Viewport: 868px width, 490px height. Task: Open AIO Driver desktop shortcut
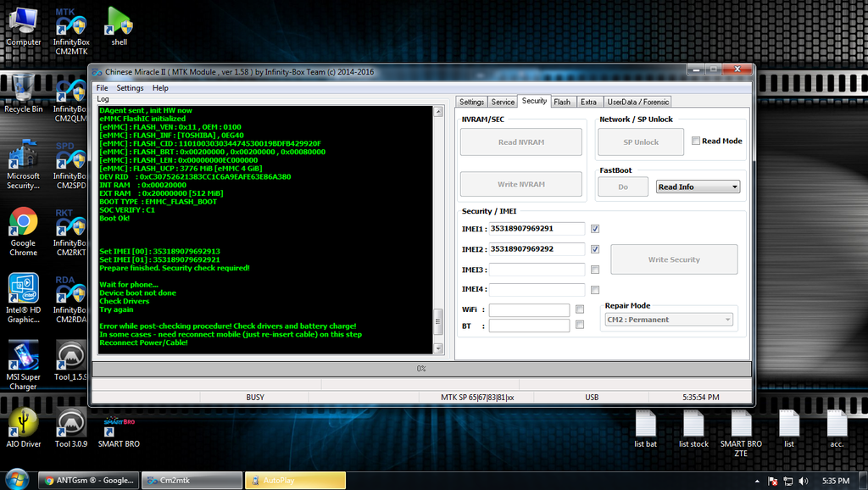point(23,428)
